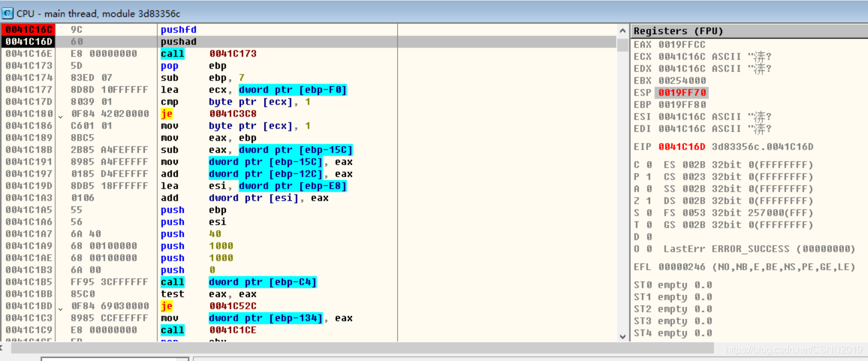Select the pushad instruction

pos(178,41)
